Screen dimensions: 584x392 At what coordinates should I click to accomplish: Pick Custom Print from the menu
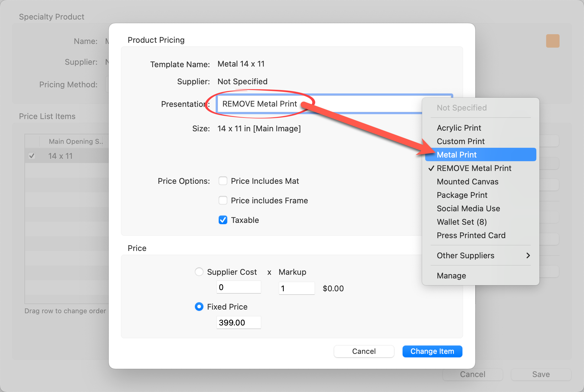(460, 141)
